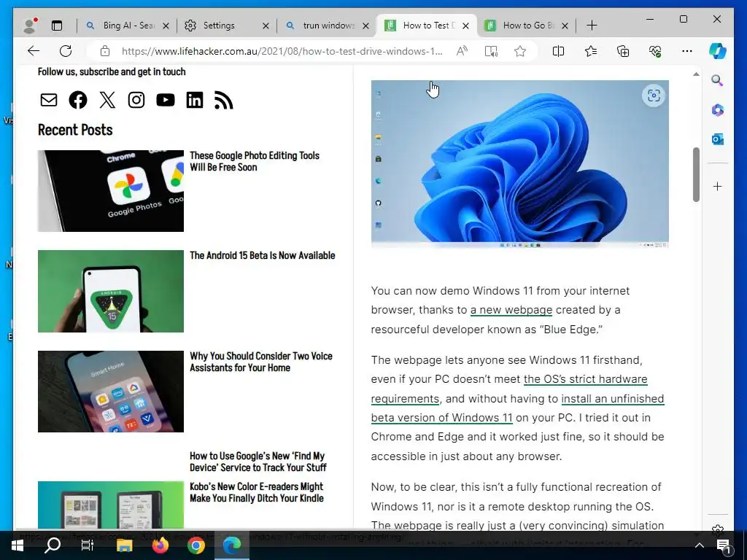Visit Lifehacker X profile icon
The image size is (747, 560).
click(x=107, y=100)
